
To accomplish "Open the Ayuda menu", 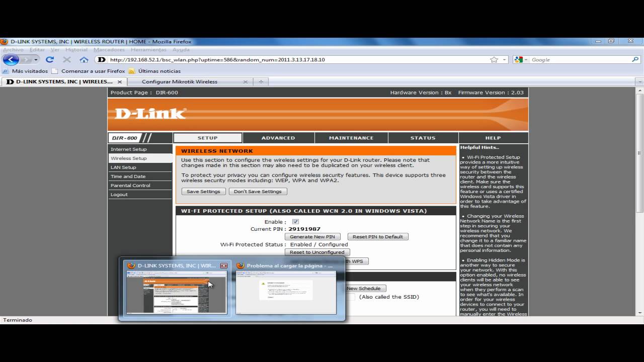I will coord(181,50).
